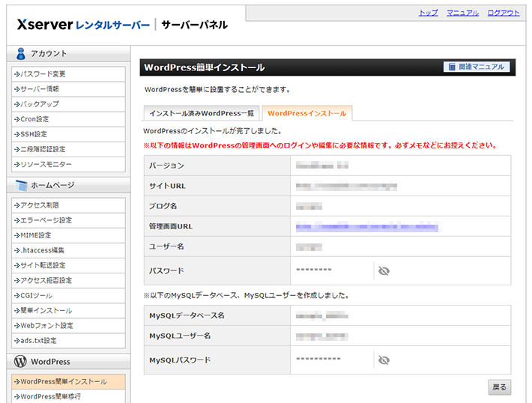Open 二段階認証設定 menu item
The width and height of the screenshot is (532, 403).
(x=68, y=149)
